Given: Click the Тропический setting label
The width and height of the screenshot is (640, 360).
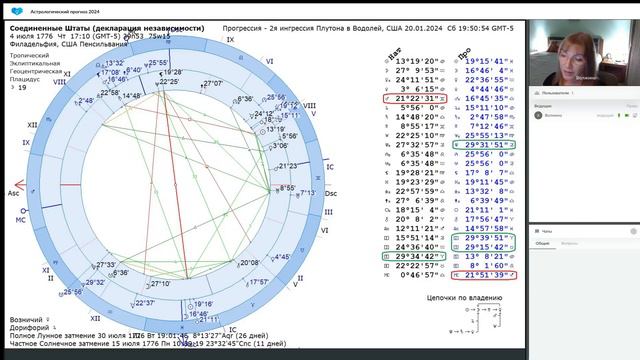Looking at the screenshot, I should [x=29, y=55].
